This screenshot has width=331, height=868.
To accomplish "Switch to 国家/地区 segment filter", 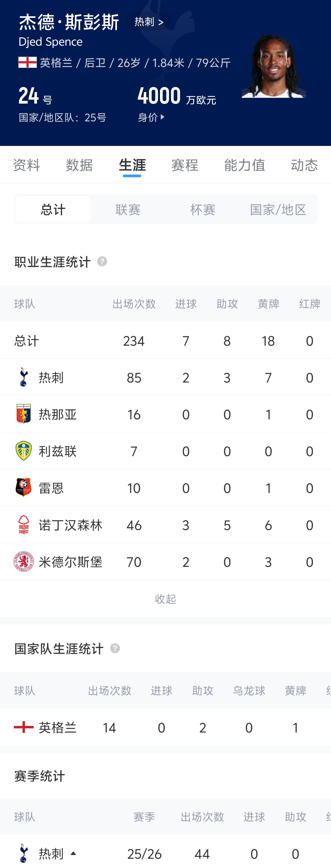I will pos(278,209).
